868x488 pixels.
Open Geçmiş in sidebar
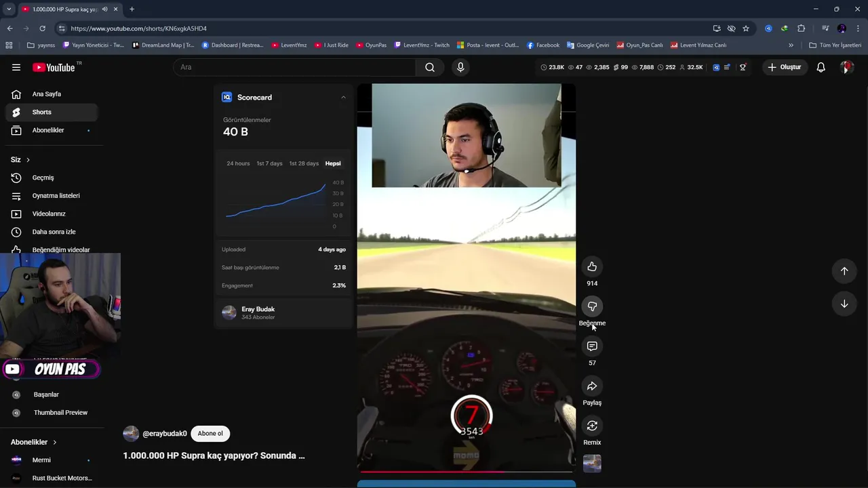pyautogui.click(x=53, y=178)
